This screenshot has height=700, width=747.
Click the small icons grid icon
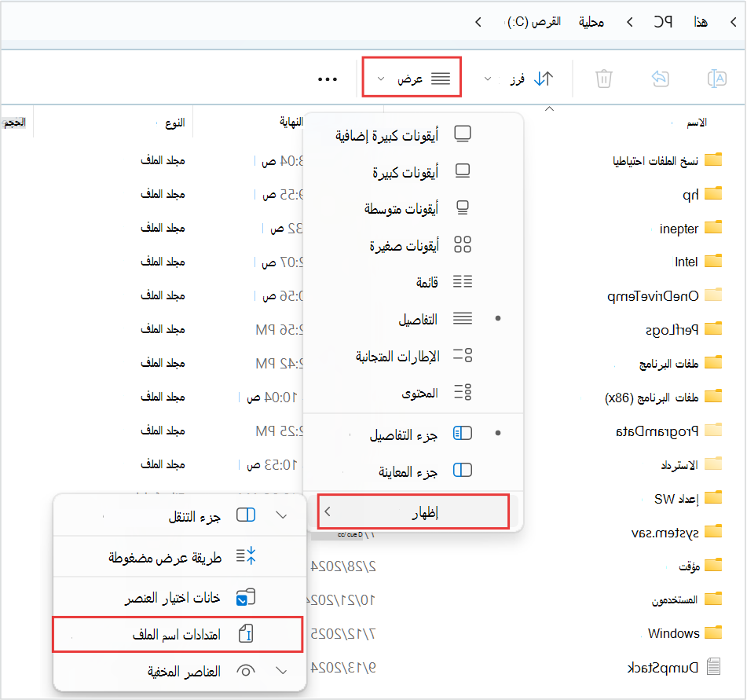pos(463,244)
